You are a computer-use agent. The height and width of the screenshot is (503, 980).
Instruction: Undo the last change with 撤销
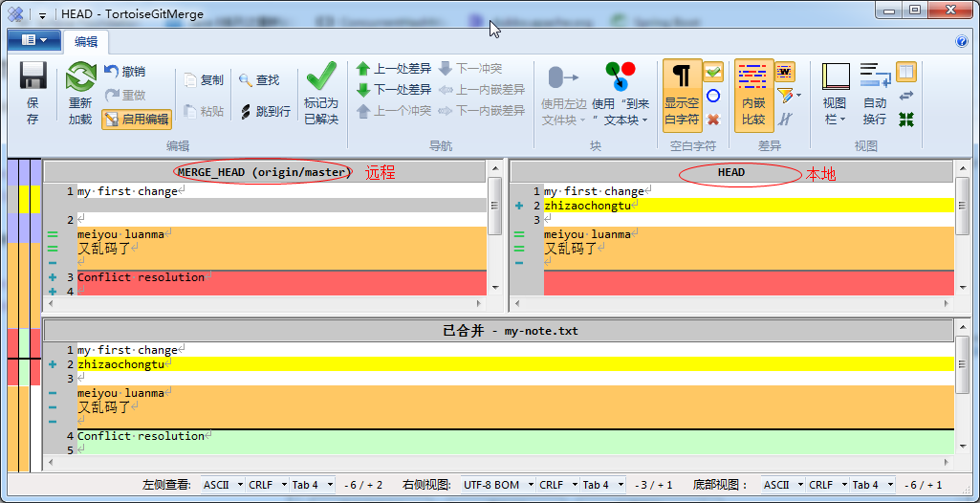click(x=125, y=71)
